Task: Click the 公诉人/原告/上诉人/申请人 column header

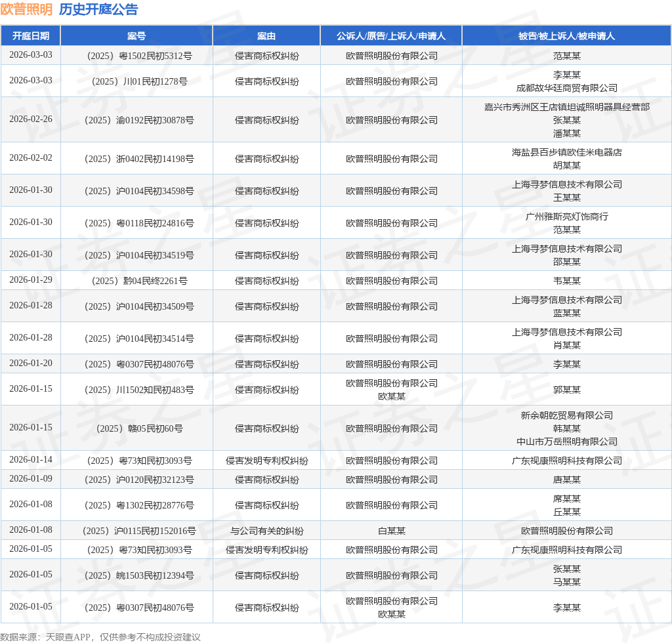Action: point(391,36)
